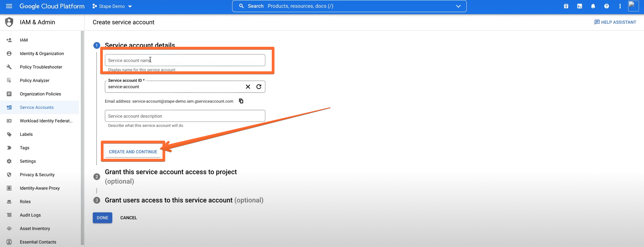Image resolution: width=644 pixels, height=247 pixels.
Task: Select the service-account email address text
Action: tap(183, 101)
